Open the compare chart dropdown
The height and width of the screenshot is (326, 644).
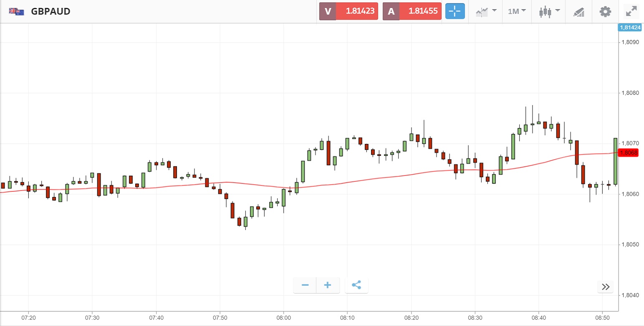pyautogui.click(x=486, y=11)
